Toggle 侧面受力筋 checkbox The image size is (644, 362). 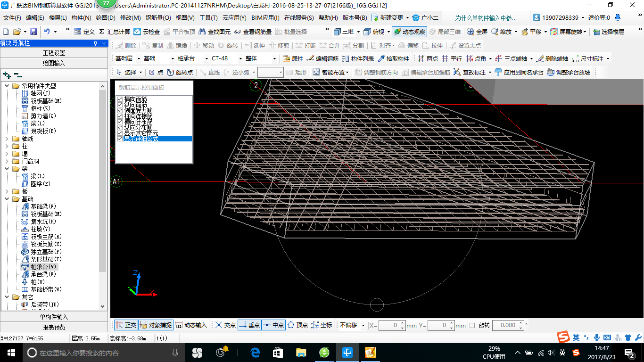click(120, 110)
